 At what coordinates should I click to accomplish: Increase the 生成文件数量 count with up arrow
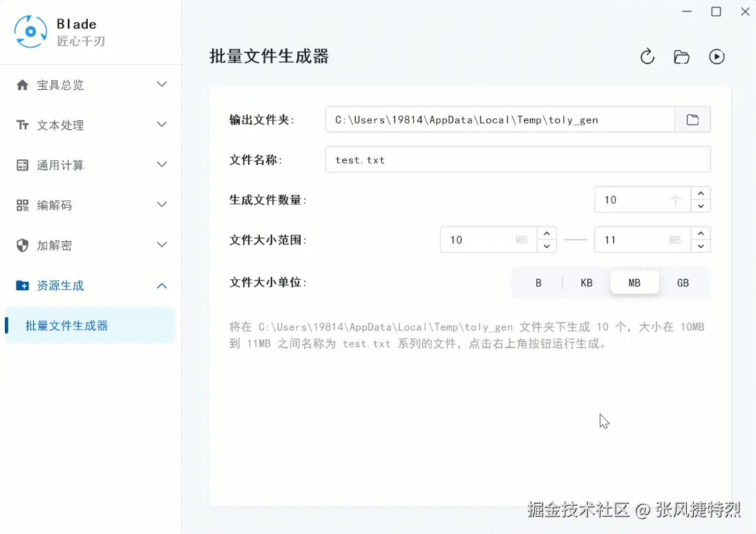coord(701,193)
